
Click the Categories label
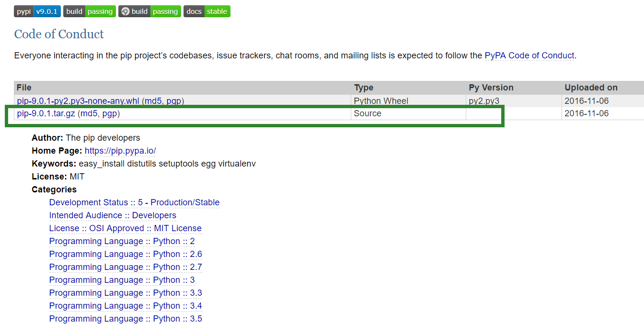54,190
